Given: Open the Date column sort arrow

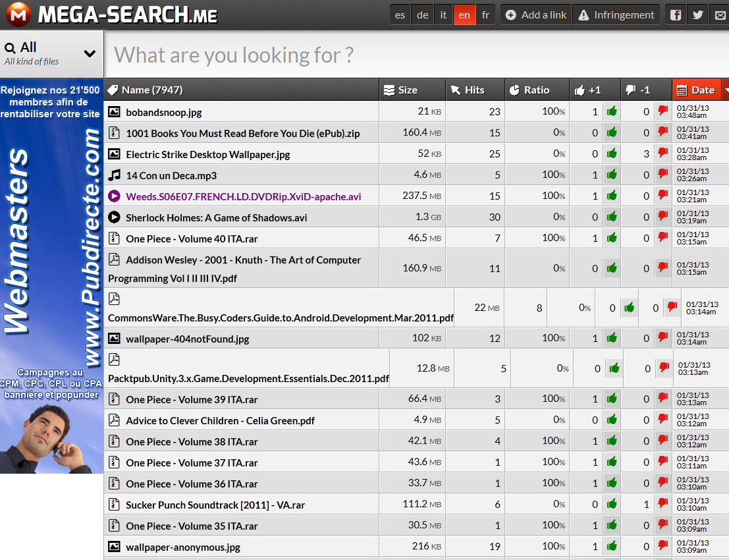Looking at the screenshot, I should [x=725, y=90].
